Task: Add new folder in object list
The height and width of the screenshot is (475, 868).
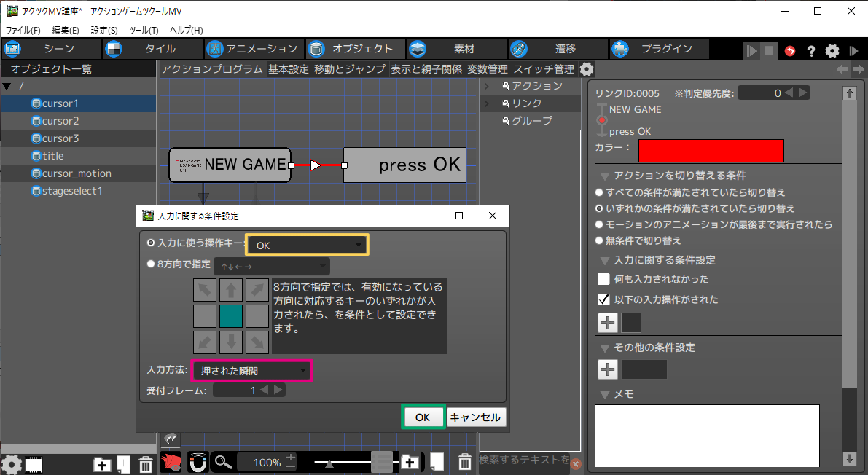Action: click(103, 463)
